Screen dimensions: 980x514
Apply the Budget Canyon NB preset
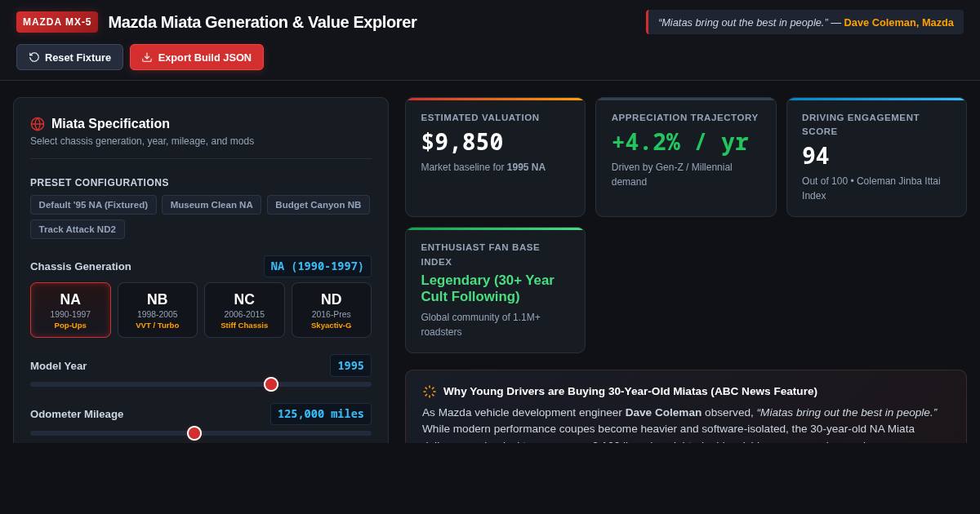point(318,205)
